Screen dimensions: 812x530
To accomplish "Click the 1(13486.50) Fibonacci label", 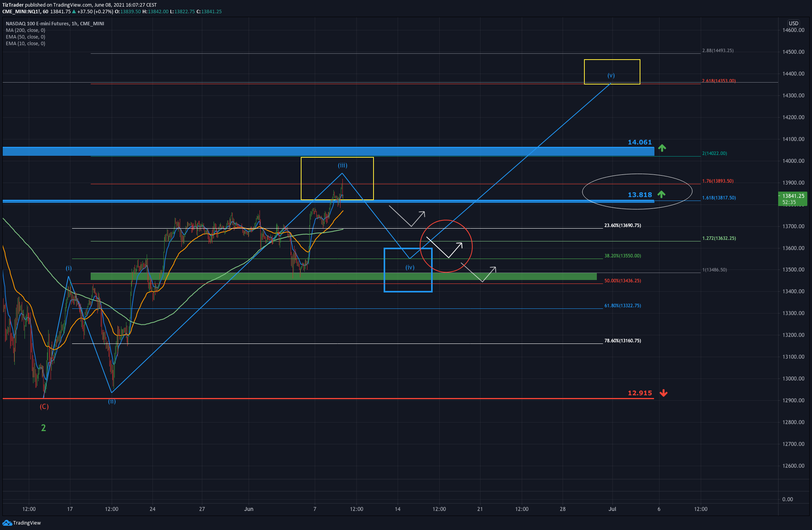I will point(714,270).
